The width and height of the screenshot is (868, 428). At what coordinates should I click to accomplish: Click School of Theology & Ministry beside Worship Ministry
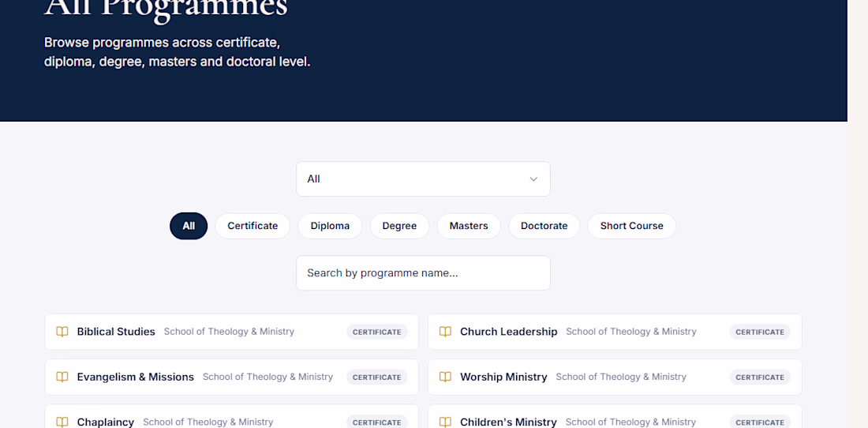click(x=621, y=377)
